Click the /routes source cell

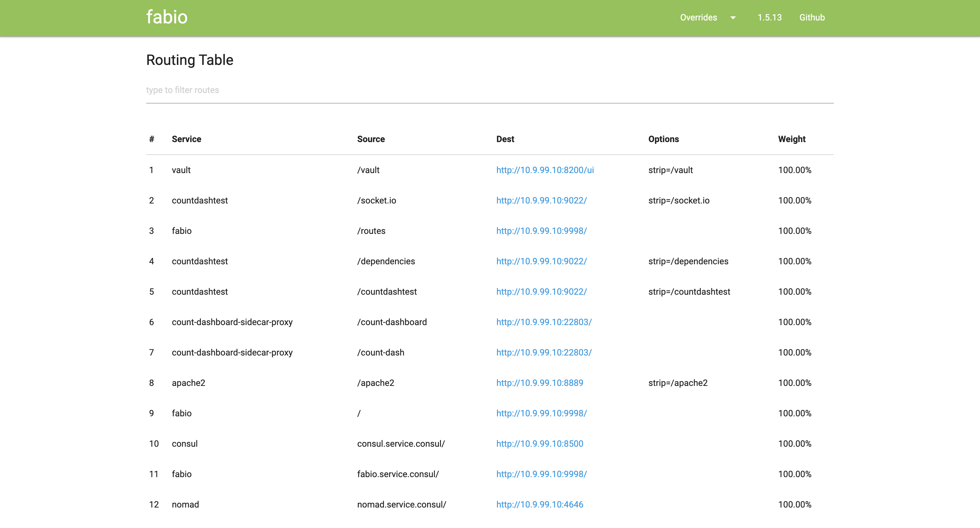tap(371, 231)
